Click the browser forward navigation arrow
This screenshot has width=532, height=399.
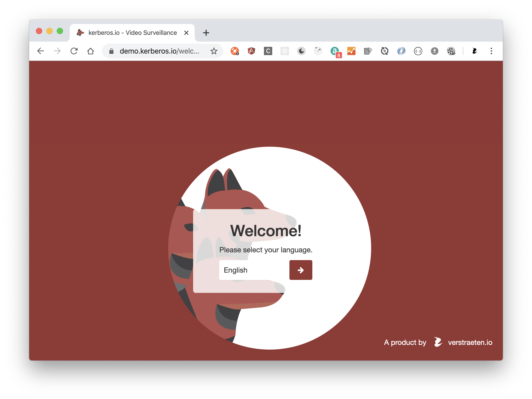pos(58,50)
